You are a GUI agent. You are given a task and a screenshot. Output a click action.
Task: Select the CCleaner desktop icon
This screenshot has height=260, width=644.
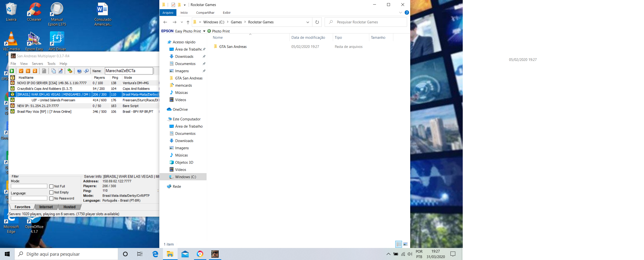34,12
